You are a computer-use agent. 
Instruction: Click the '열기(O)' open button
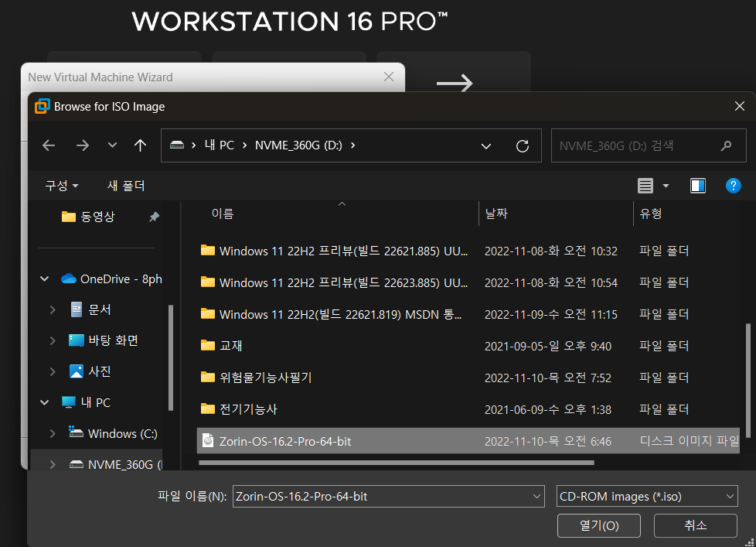point(599,525)
